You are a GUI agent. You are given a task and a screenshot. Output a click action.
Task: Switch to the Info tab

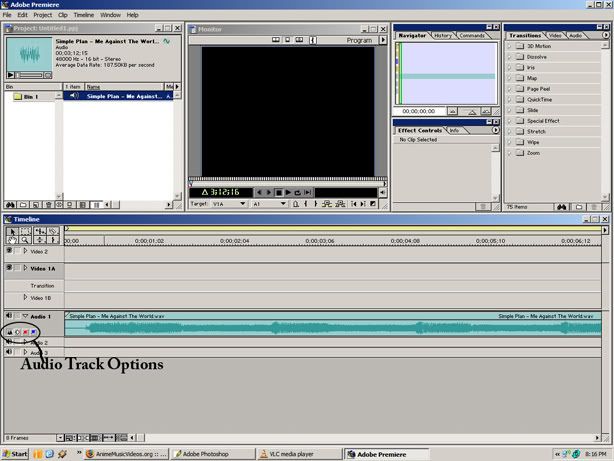tap(454, 130)
